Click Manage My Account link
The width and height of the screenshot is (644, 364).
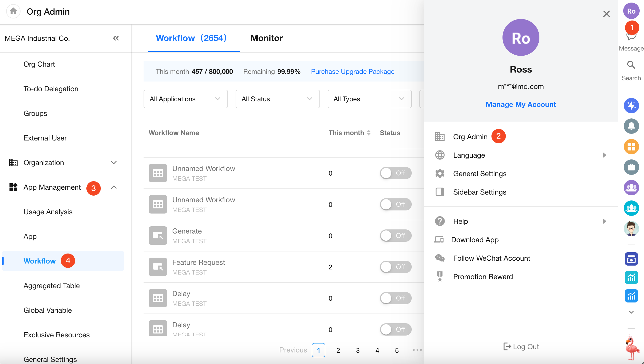click(521, 104)
